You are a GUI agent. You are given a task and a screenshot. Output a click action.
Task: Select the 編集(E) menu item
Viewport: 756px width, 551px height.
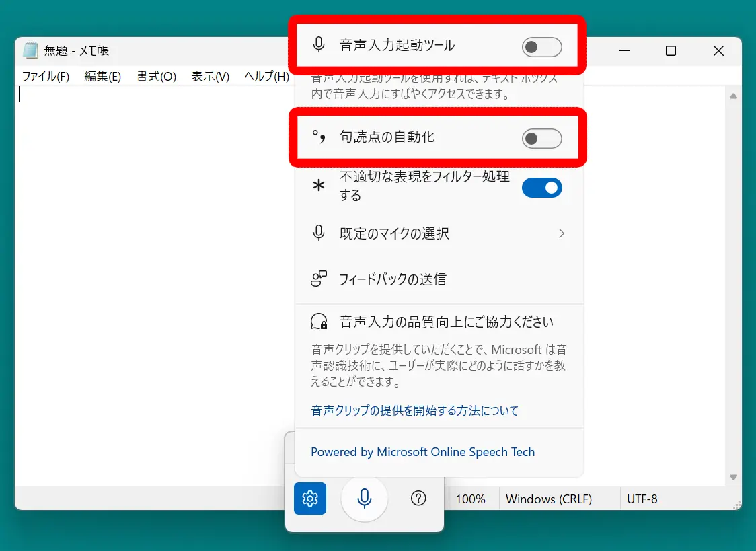pos(102,76)
